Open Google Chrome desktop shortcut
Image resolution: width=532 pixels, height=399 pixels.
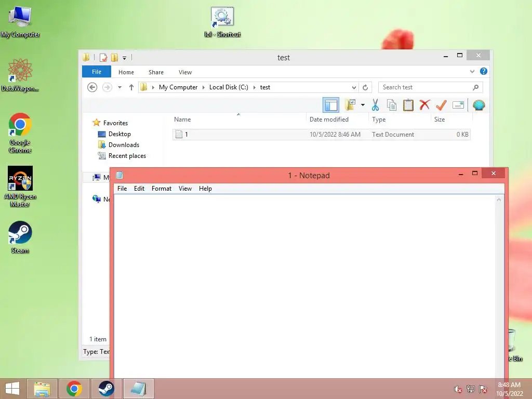click(20, 133)
